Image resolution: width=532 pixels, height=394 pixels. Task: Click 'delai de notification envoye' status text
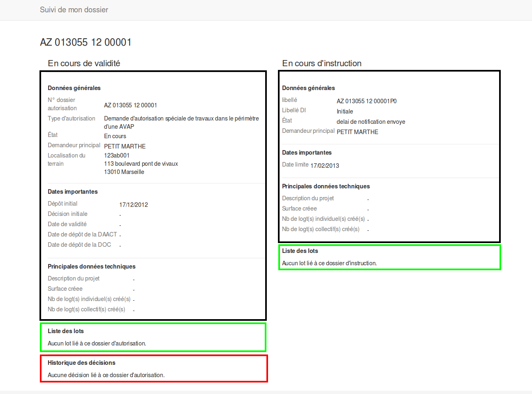[371, 122]
